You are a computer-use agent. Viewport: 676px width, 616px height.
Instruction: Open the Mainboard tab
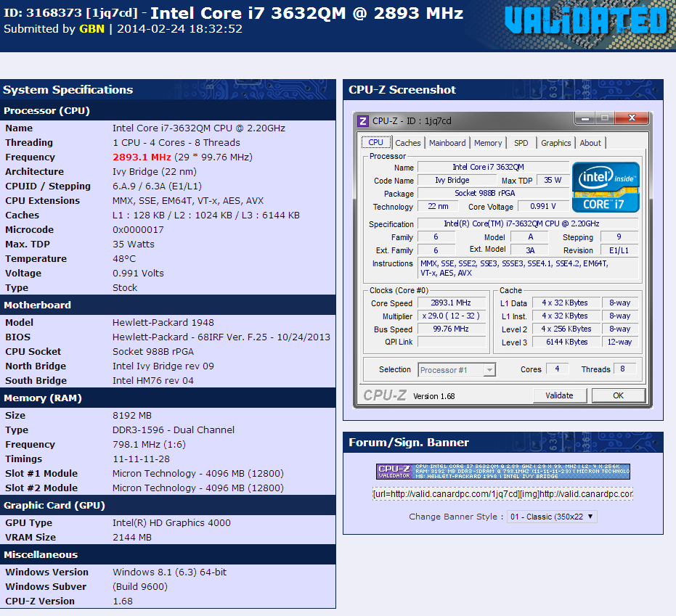pyautogui.click(x=447, y=143)
